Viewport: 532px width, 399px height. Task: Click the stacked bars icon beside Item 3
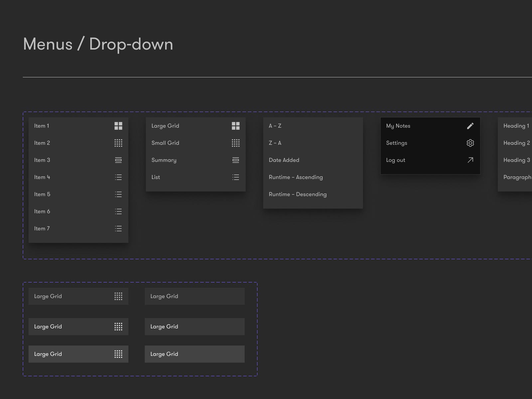(x=118, y=160)
